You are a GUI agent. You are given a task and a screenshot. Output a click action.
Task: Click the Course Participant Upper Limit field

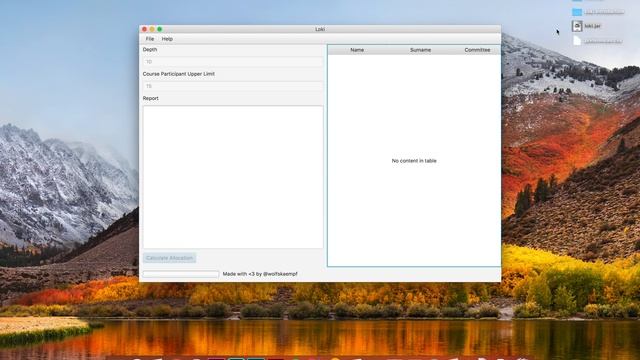click(233, 86)
